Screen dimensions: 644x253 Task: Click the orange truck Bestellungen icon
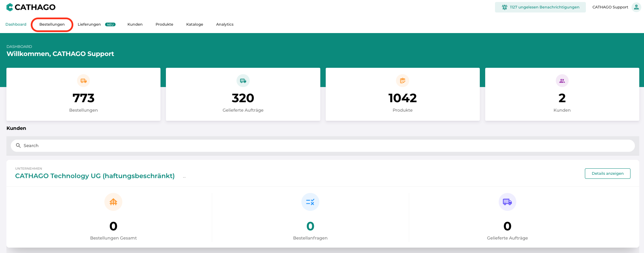pos(83,81)
